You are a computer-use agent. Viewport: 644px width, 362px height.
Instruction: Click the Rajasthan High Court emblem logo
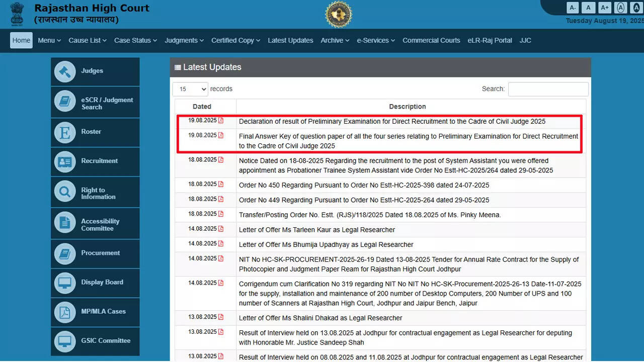pos(17,14)
